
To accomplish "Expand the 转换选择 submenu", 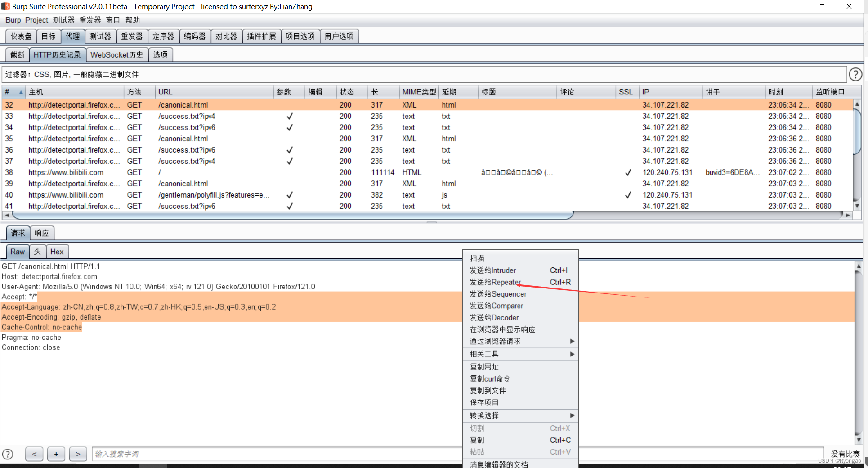I will pos(572,415).
